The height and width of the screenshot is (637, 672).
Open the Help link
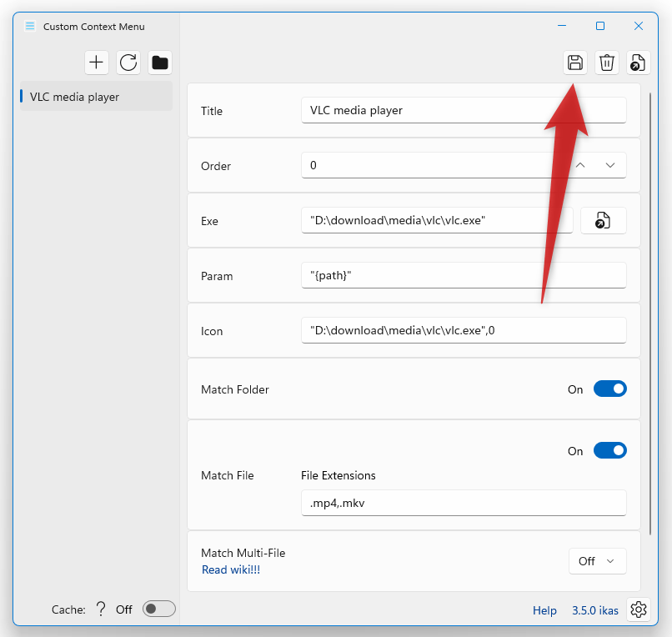pos(544,610)
